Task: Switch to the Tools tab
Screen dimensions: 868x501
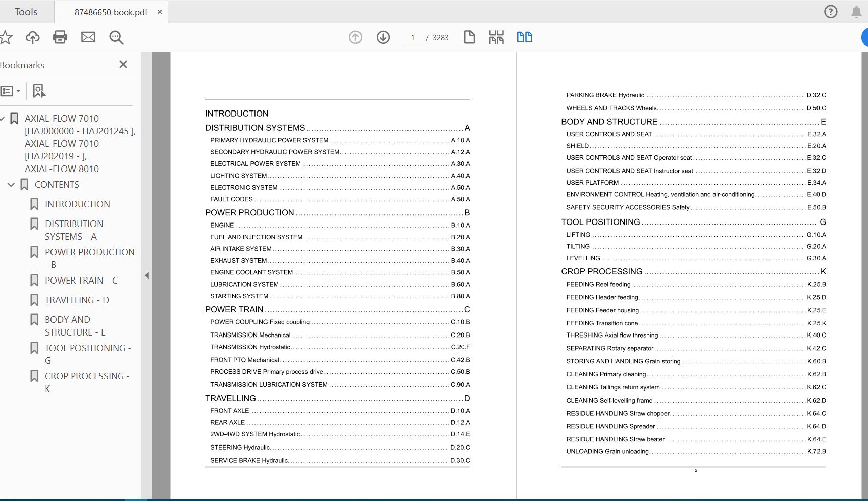Action: (x=26, y=12)
